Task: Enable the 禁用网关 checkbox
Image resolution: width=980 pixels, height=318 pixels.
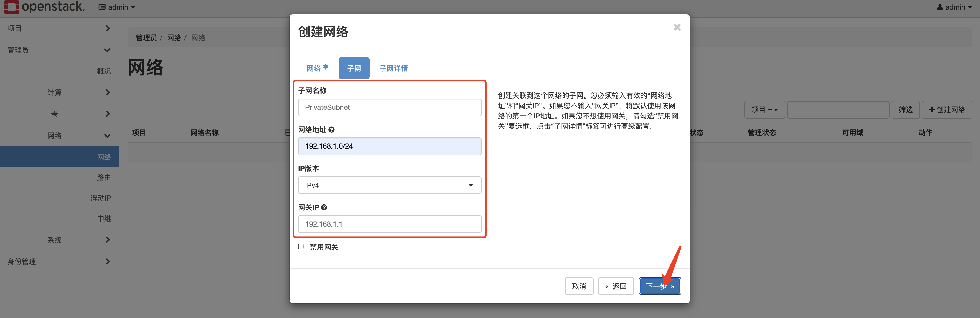Action: 300,247
